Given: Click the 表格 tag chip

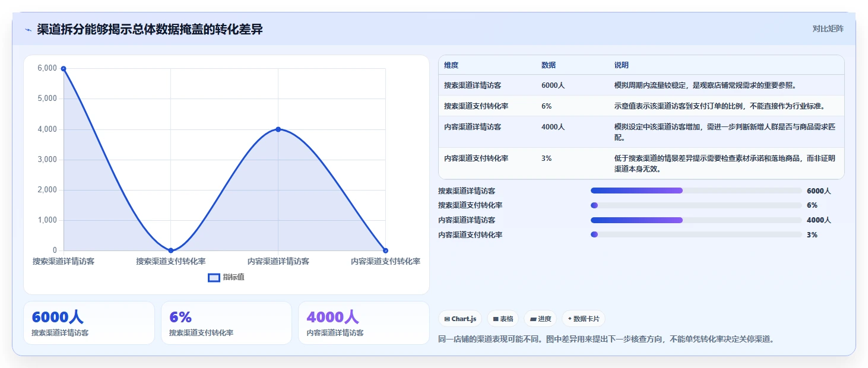Looking at the screenshot, I should coord(503,319).
